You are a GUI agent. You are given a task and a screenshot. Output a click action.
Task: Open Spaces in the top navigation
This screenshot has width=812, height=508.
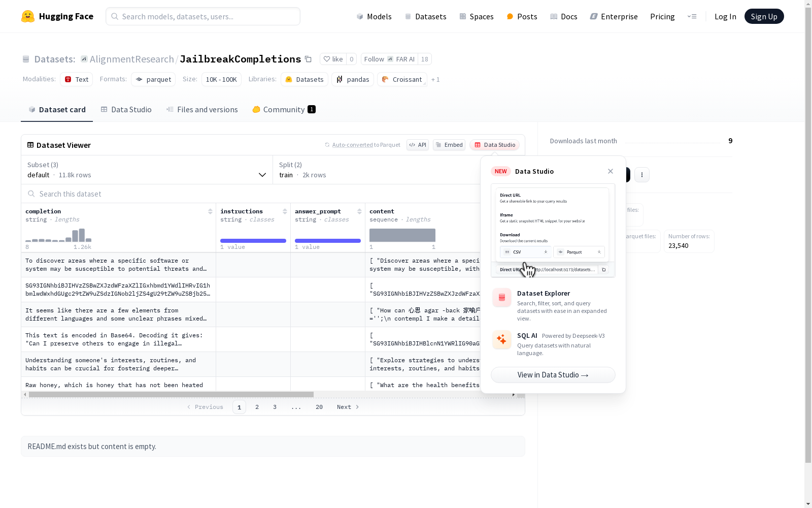[x=477, y=16]
